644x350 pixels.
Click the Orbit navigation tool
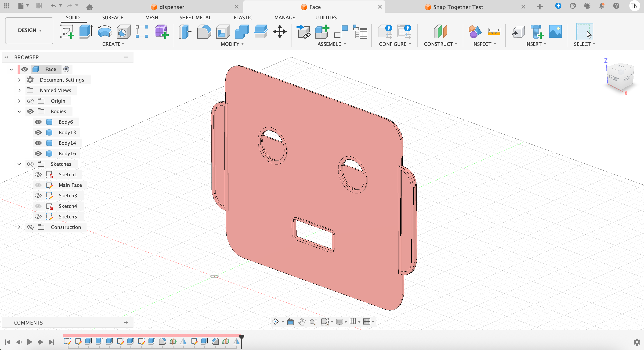pos(275,321)
